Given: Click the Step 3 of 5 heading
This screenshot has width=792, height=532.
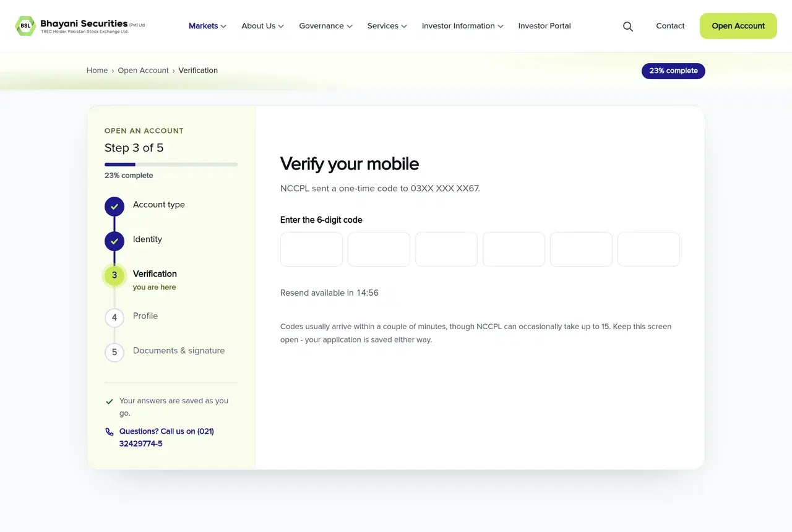Looking at the screenshot, I should pyautogui.click(x=134, y=148).
